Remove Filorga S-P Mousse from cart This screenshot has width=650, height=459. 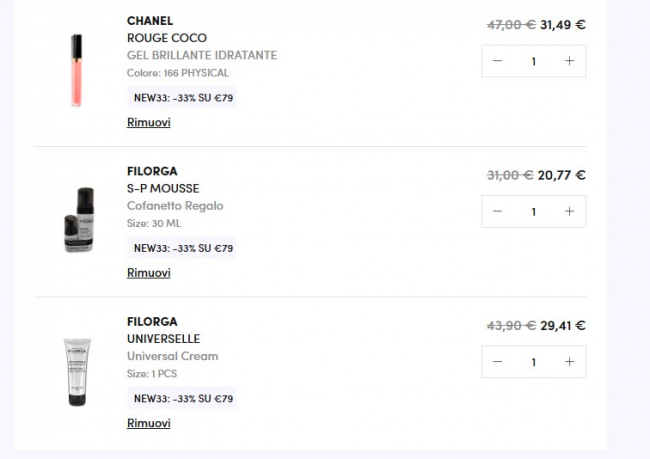click(148, 273)
